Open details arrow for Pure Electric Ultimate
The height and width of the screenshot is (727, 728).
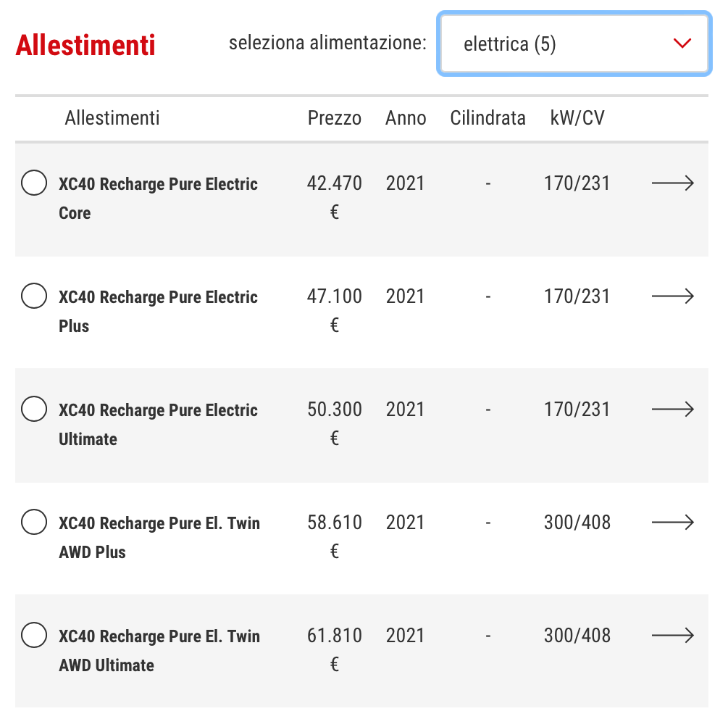point(673,410)
